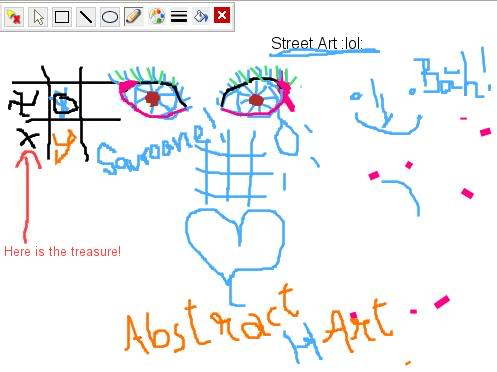The width and height of the screenshot is (497, 372).
Task: Pick the straight line drawing tool
Action: coord(86,16)
